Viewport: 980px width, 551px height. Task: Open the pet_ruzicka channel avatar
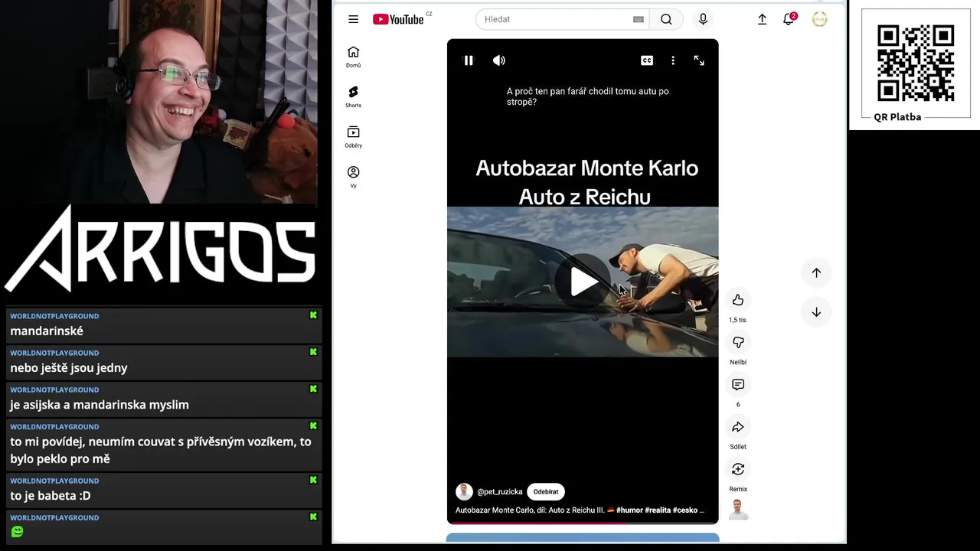464,492
